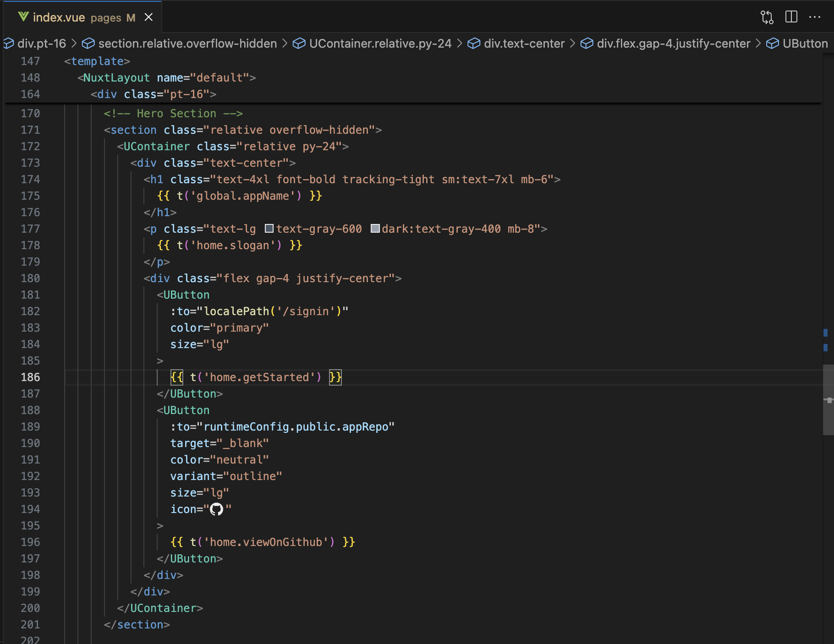This screenshot has width=834, height=644.
Task: Click the Vue file icon on tab
Action: [23, 17]
